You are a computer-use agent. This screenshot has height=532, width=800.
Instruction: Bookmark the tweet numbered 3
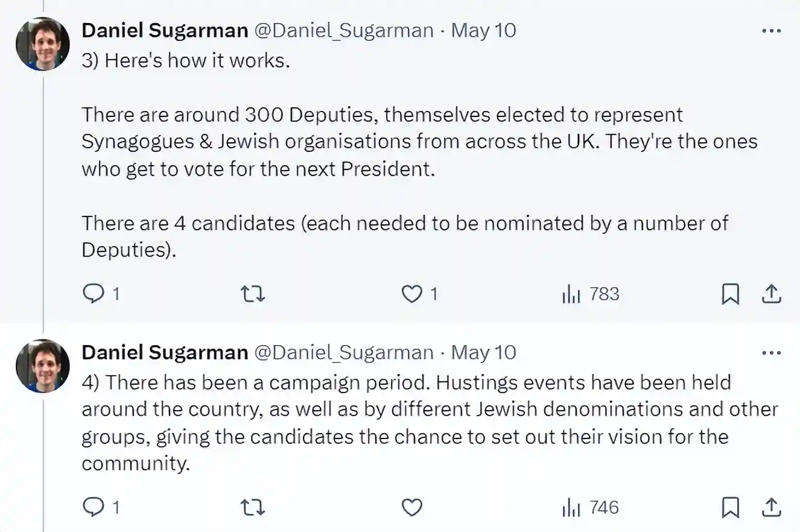(x=731, y=294)
